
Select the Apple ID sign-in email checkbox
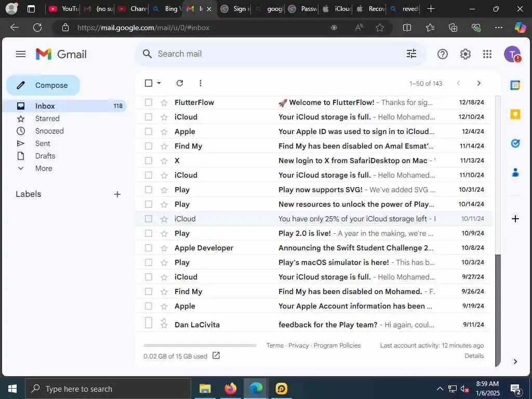[x=149, y=131]
